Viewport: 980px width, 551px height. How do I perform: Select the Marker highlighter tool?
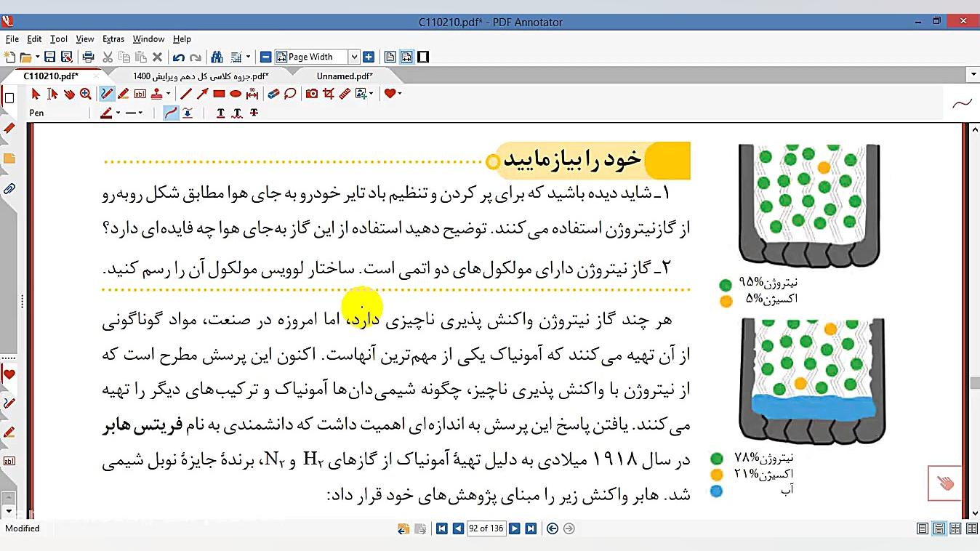123,94
